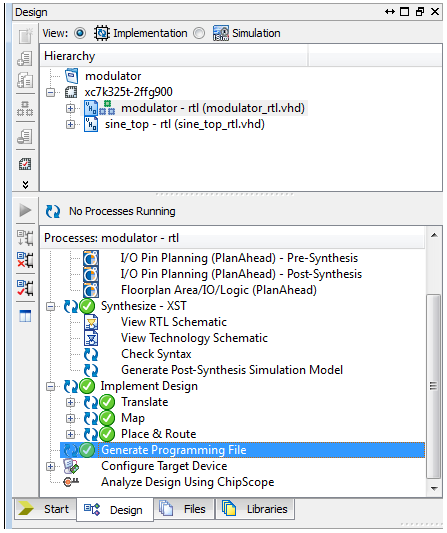
Task: Expand the Translate process
Action: click(70, 402)
